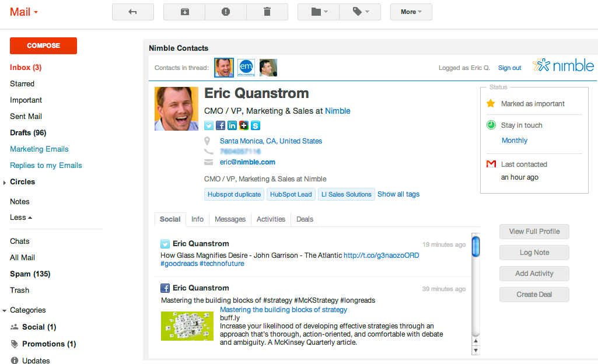
Task: Click the Hubspot duplicate tag
Action: (234, 194)
